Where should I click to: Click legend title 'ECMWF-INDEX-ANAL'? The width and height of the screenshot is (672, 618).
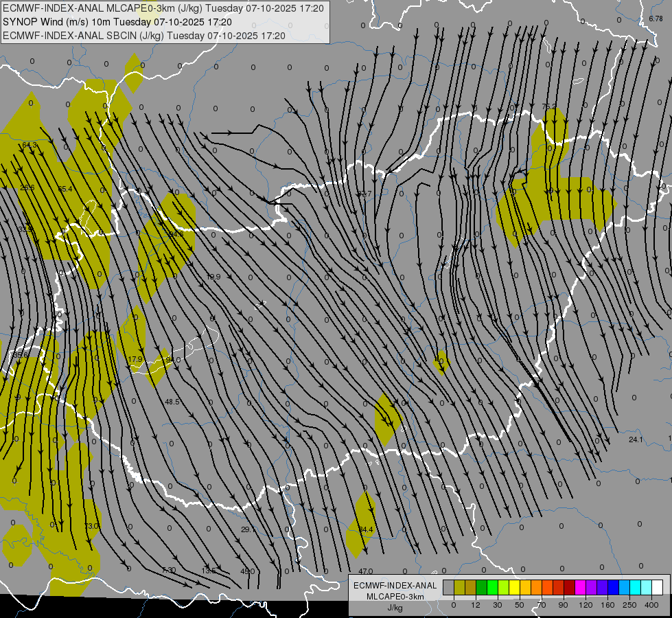(x=395, y=586)
